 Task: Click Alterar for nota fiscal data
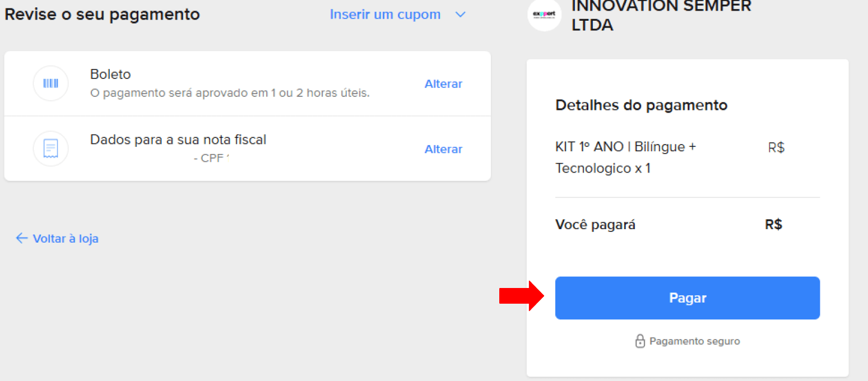[443, 149]
